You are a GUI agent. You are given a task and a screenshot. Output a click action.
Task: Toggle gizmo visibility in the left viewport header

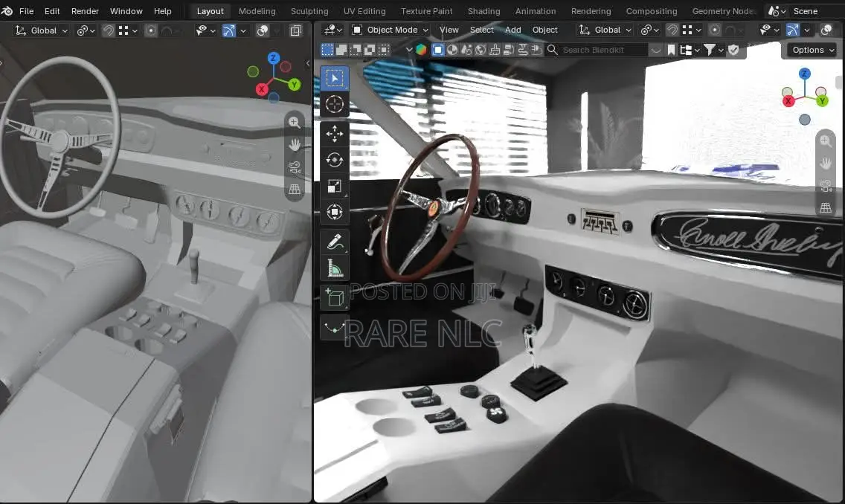(229, 30)
